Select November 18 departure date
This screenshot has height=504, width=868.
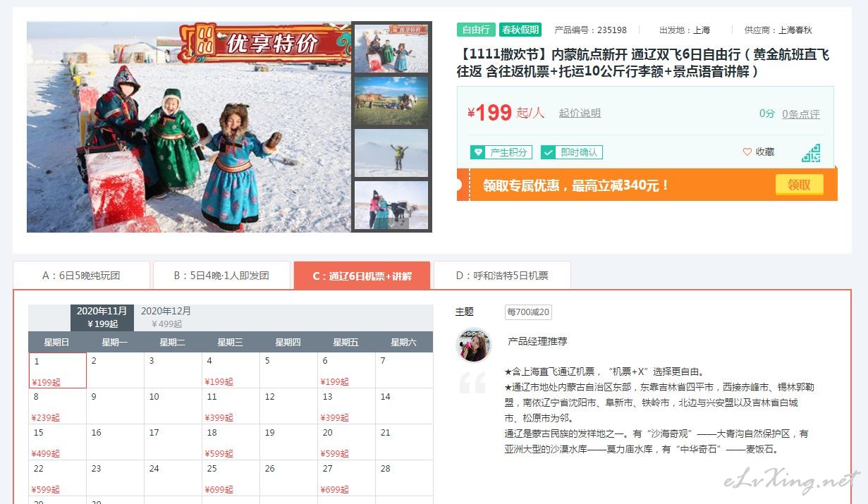tap(231, 443)
